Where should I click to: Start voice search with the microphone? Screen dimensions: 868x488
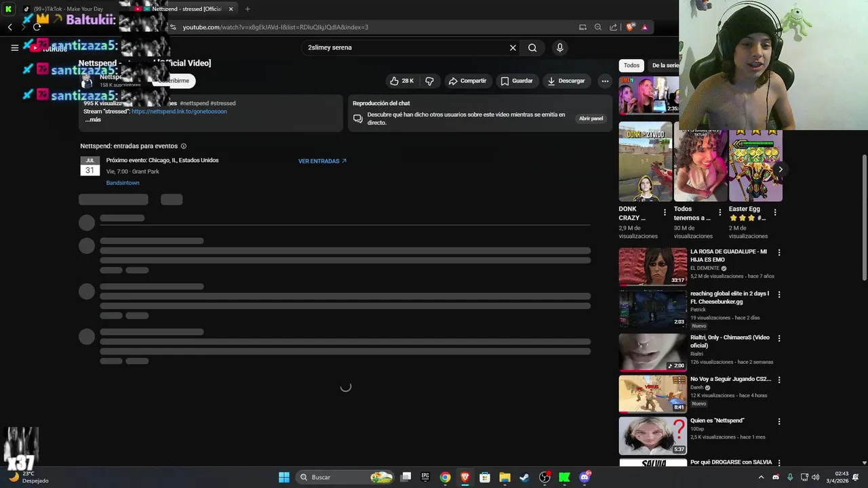click(559, 47)
